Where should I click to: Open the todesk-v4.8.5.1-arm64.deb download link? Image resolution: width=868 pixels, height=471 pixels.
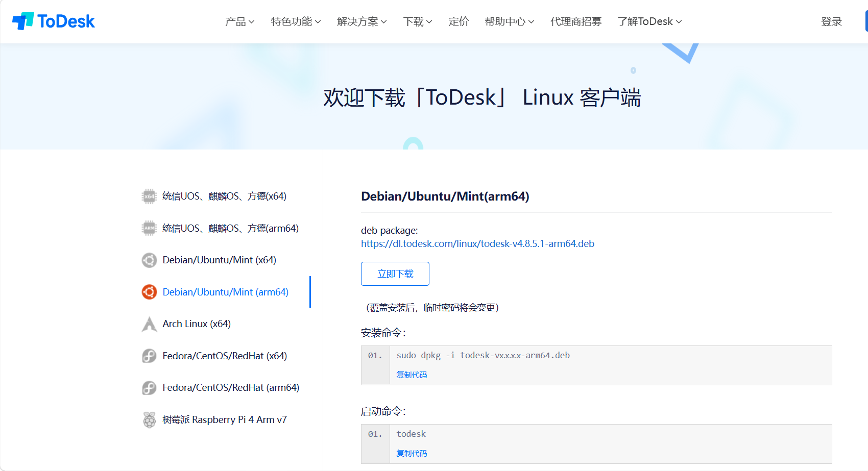pos(477,244)
